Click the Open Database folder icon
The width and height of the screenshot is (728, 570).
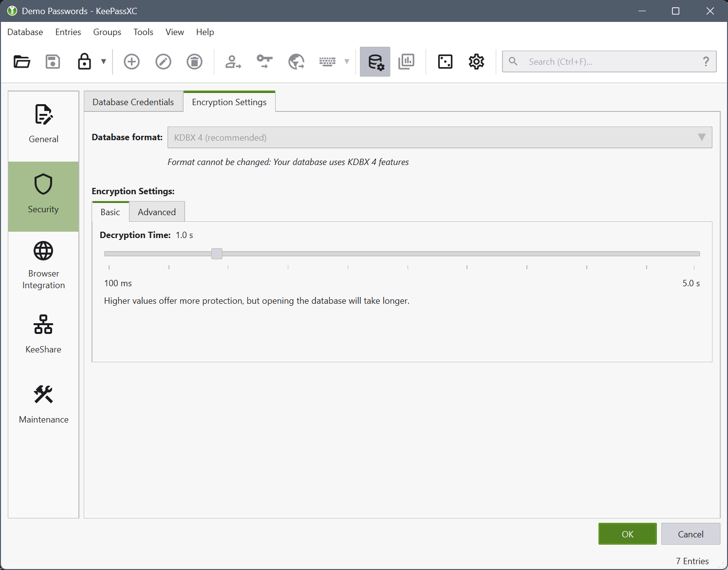tap(22, 62)
